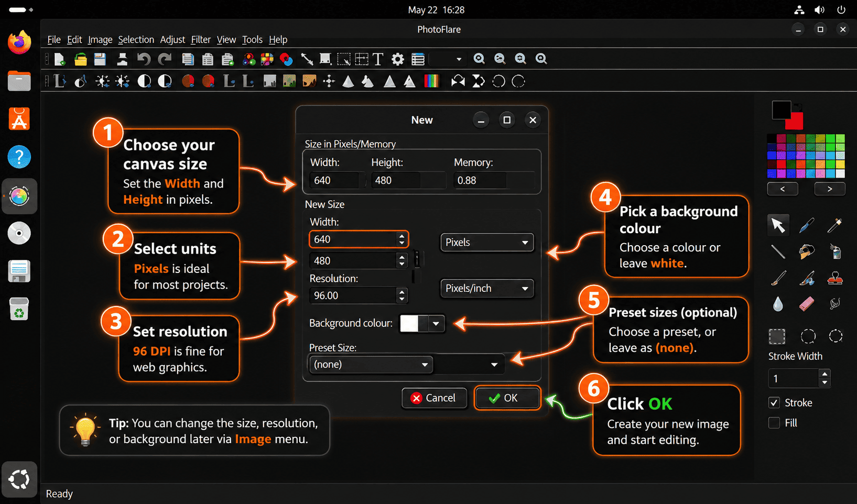The height and width of the screenshot is (504, 857).
Task: Click the Redo arrow icon
Action: click(x=165, y=59)
